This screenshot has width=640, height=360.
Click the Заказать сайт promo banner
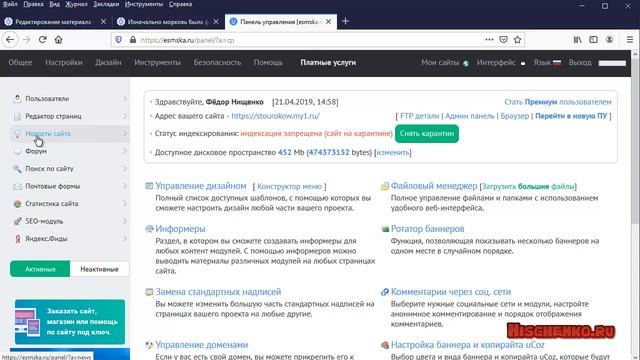click(70, 322)
